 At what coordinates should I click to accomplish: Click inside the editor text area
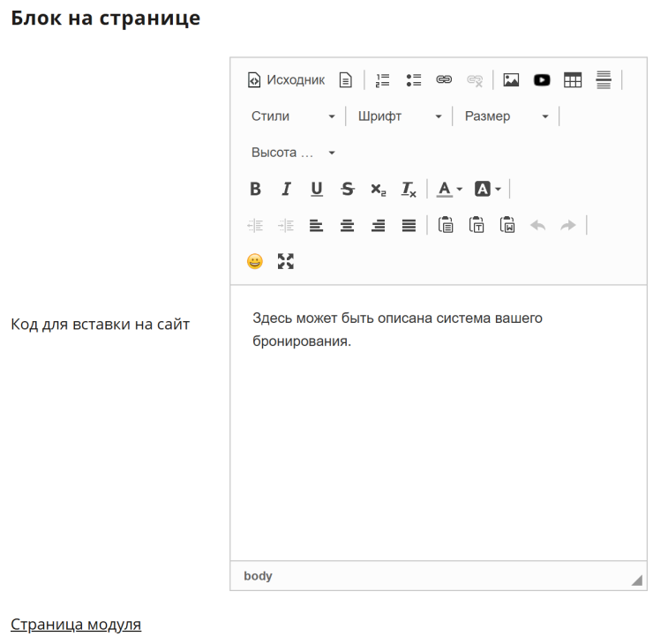[x=439, y=423]
